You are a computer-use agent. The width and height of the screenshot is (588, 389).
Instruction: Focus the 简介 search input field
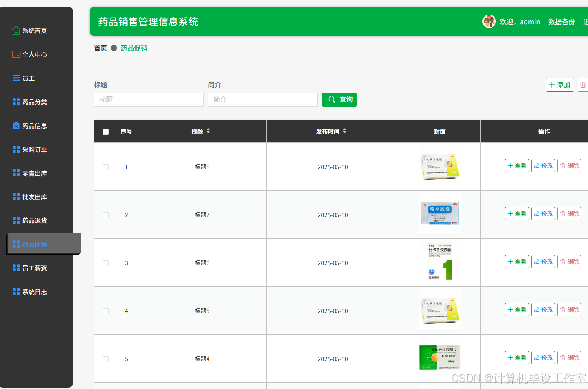[x=262, y=100]
